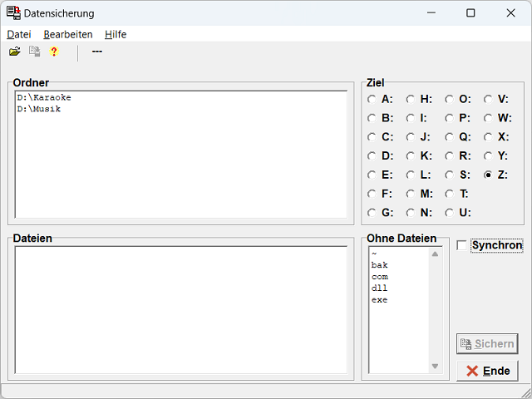Select the D:\Karaoke folder entry
This screenshot has width=532, height=399.
[x=44, y=97]
